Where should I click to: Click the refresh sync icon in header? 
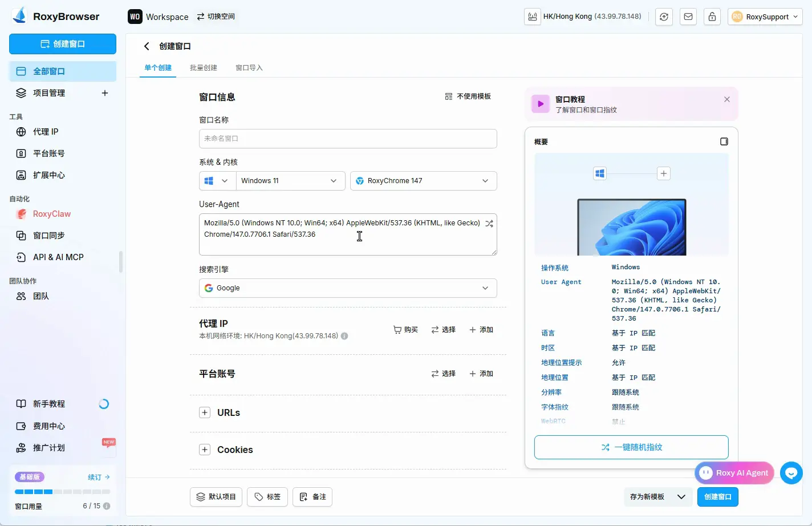pyautogui.click(x=664, y=17)
